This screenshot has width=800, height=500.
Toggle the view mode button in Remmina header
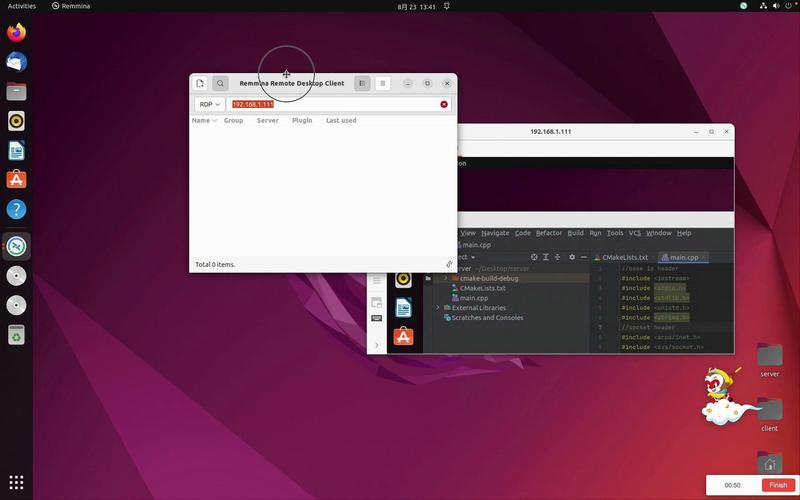coord(362,84)
